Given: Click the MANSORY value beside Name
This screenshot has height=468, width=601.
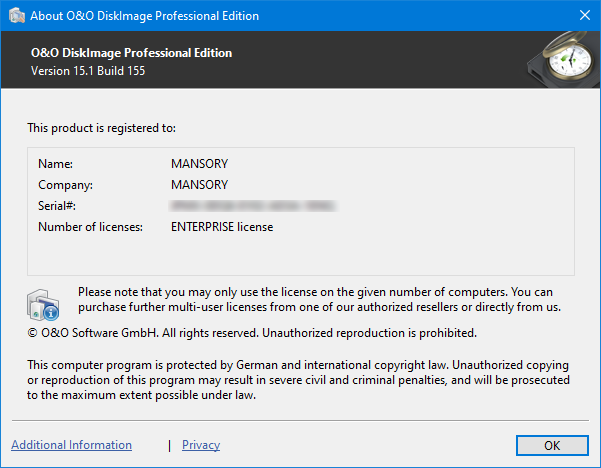Looking at the screenshot, I should point(200,163).
